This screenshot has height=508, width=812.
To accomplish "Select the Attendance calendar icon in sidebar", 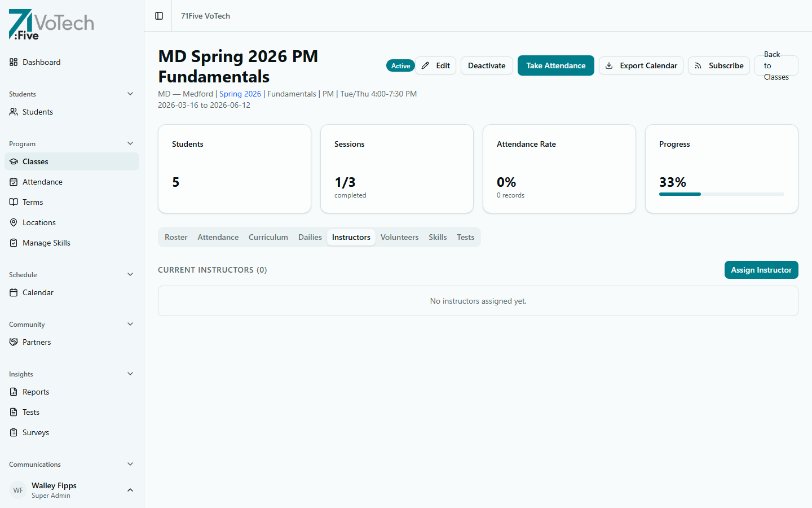I will click(x=14, y=181).
